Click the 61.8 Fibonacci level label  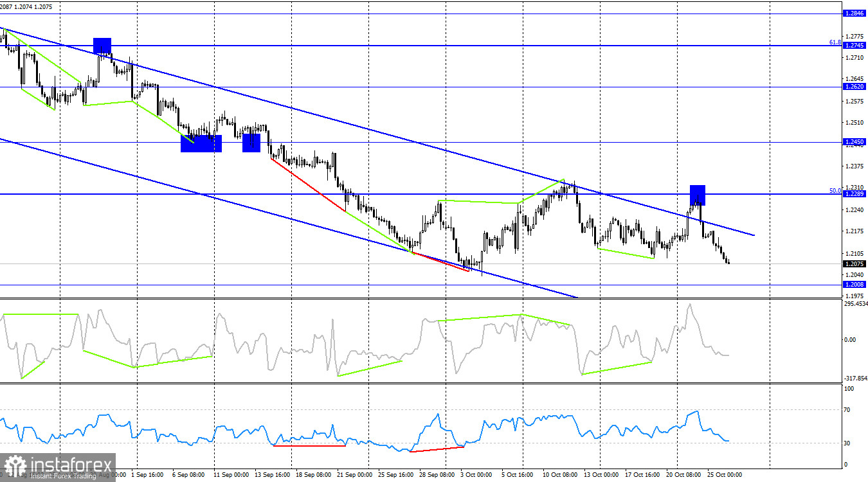tap(835, 42)
